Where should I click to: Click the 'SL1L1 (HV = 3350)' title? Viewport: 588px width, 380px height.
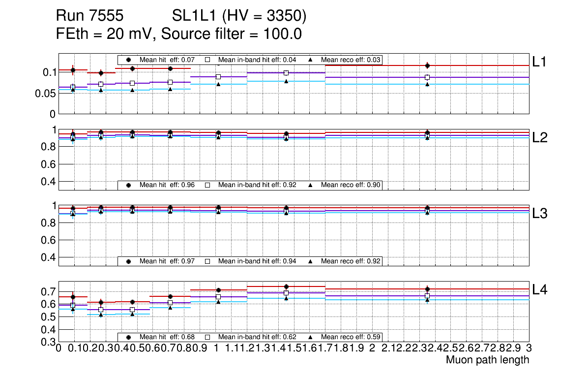pyautogui.click(x=239, y=16)
